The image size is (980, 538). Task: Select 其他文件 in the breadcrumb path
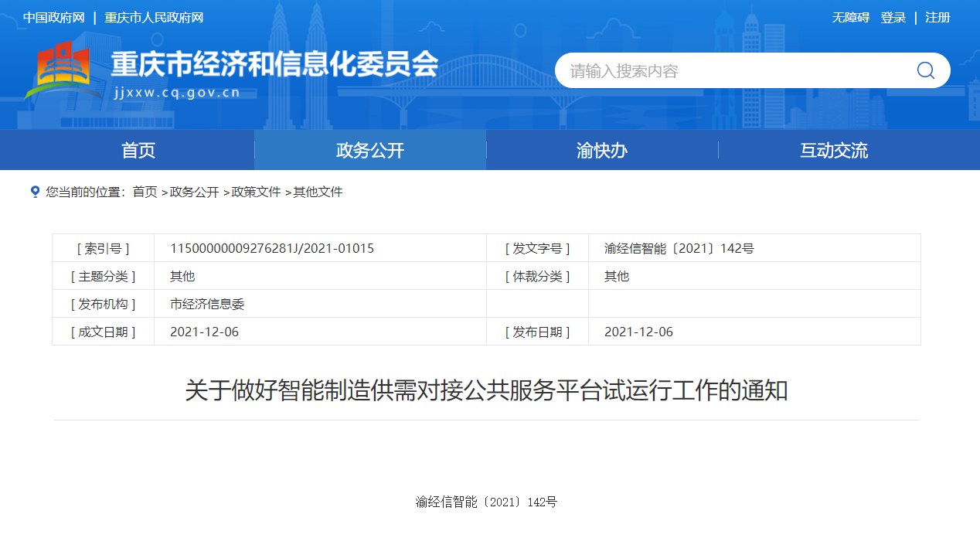coord(318,192)
